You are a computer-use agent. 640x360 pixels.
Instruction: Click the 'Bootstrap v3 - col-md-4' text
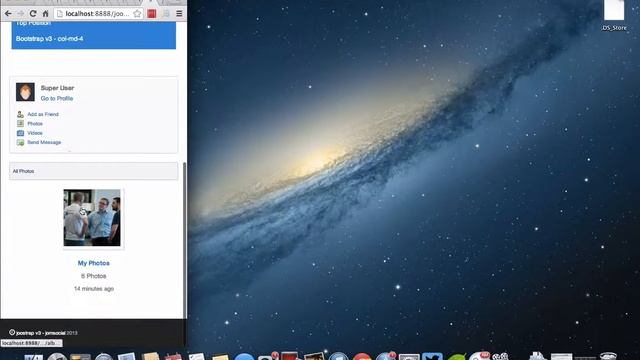(x=49, y=39)
